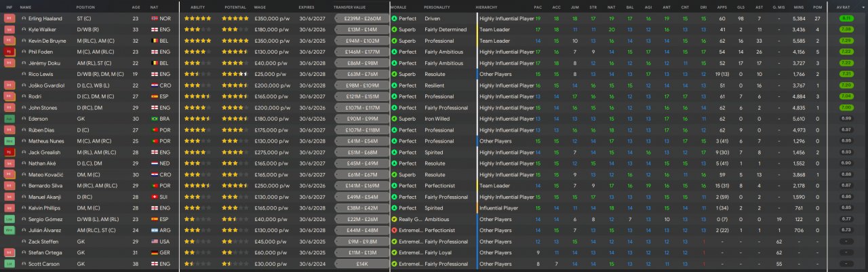The width and height of the screenshot is (868, 272).
Task: Open player info icon beside Rico Lewis
Action: [x=24, y=74]
